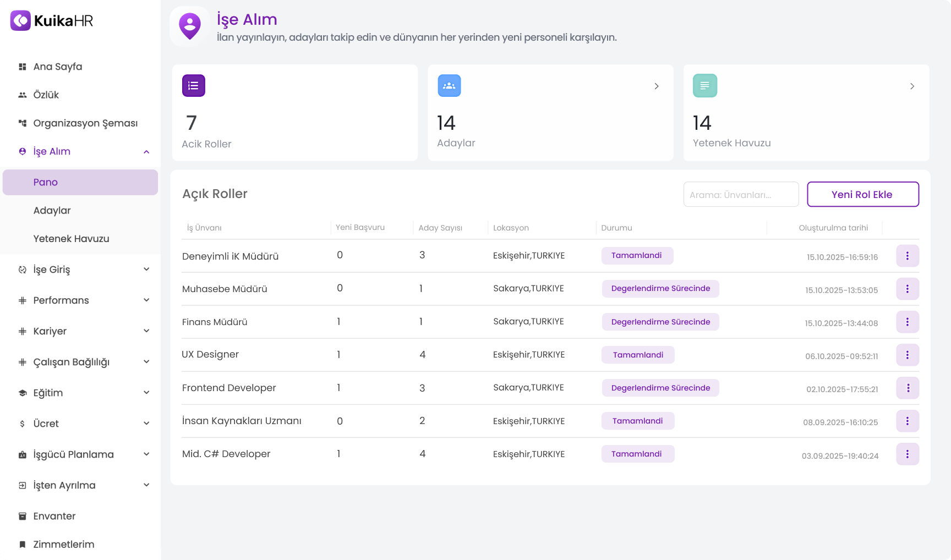This screenshot has width=951, height=560.
Task: Click the teal document icon on Yetenek Havuzu card
Action: click(x=705, y=85)
